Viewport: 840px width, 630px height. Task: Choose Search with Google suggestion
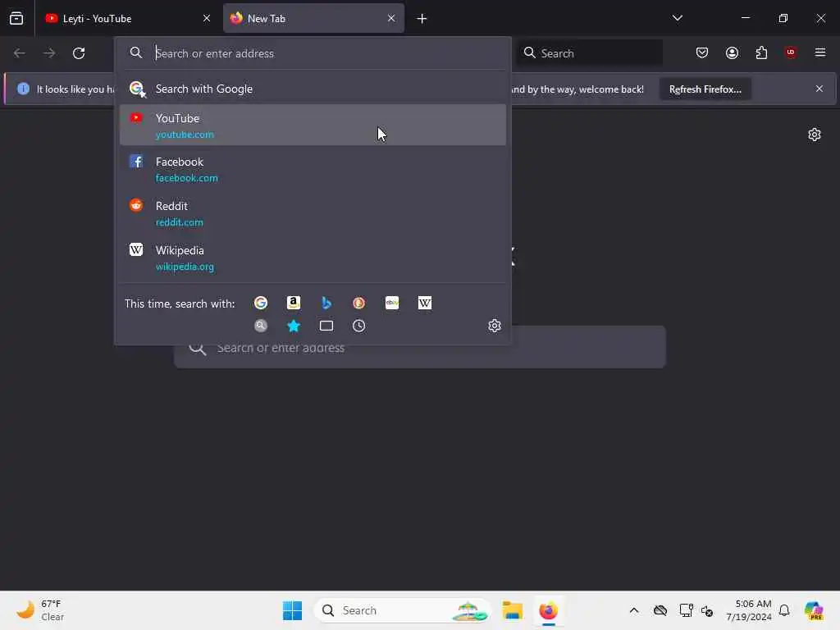click(x=313, y=89)
